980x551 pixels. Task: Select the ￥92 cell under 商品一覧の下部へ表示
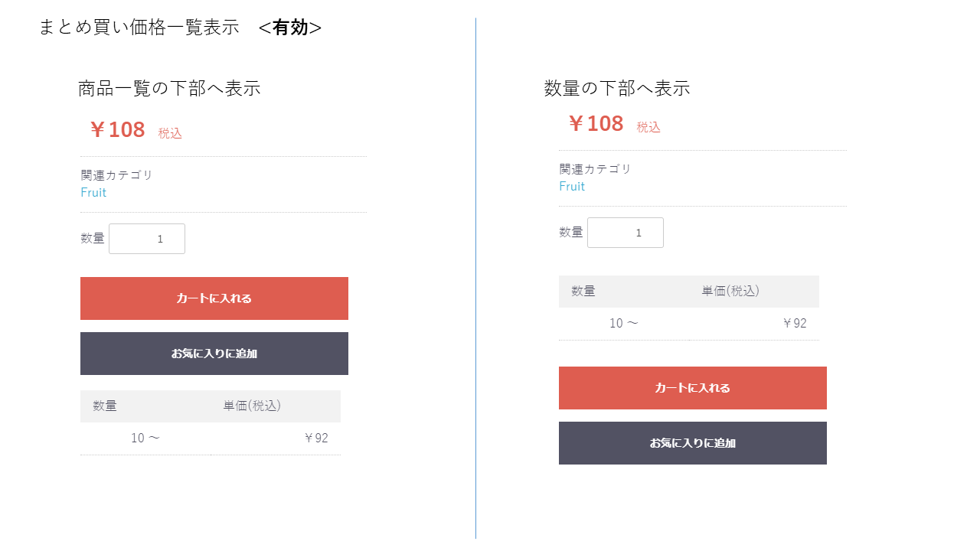[315, 439]
